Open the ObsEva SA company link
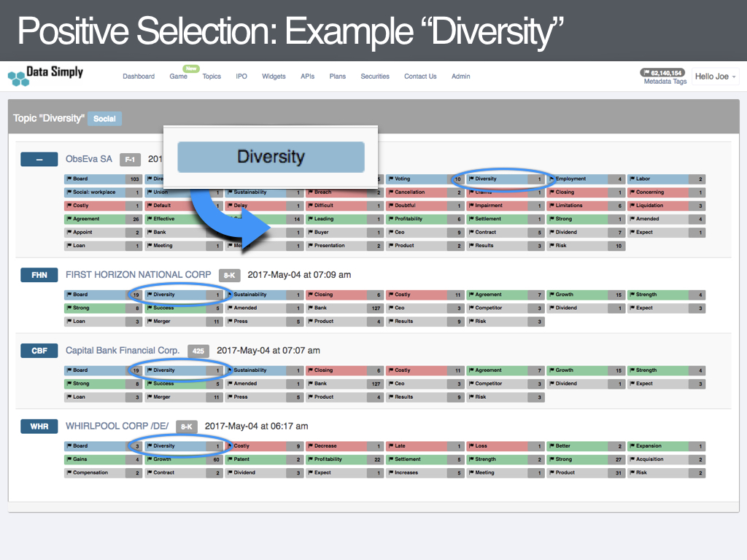The width and height of the screenshot is (747, 560). click(89, 159)
